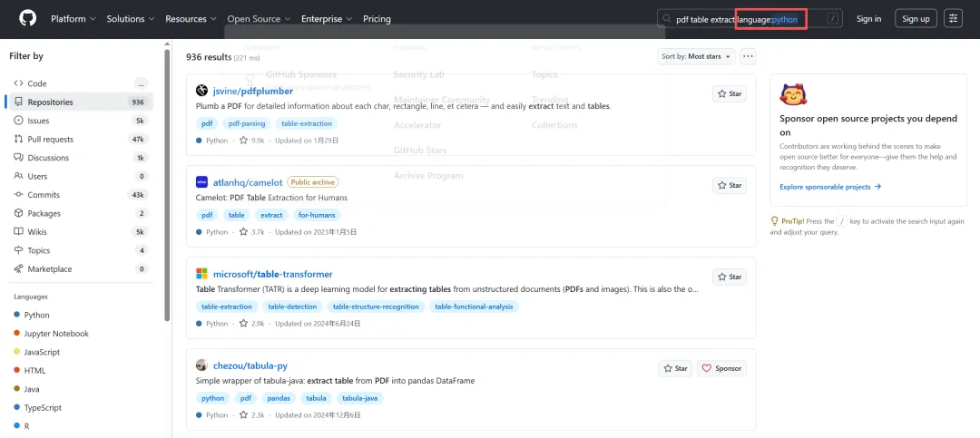Click the sponsor mascot image
Screen dimensions: 980x438
(x=793, y=93)
